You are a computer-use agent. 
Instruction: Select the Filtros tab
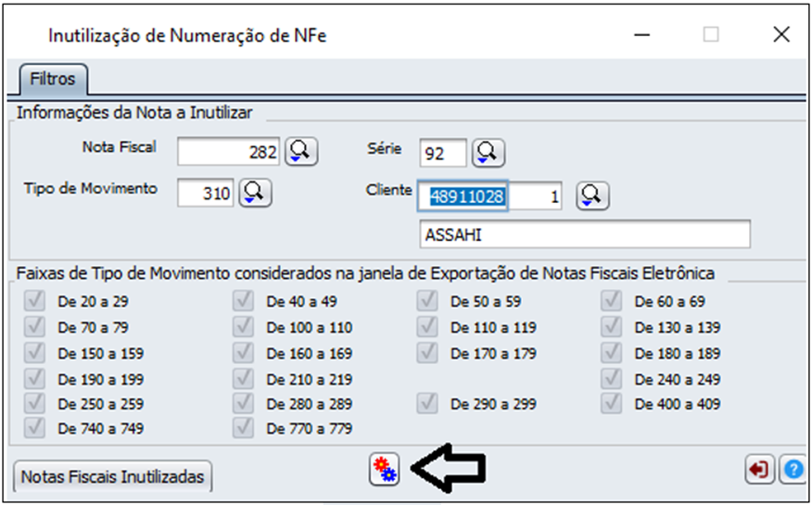52,79
